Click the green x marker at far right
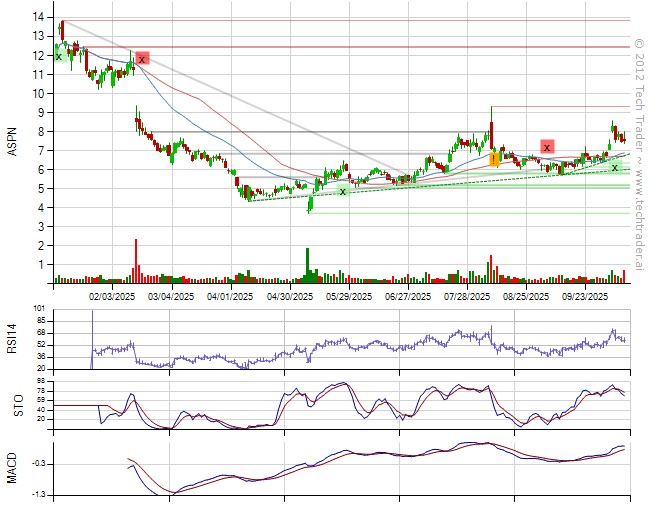The height and width of the screenshot is (514, 657). point(615,168)
